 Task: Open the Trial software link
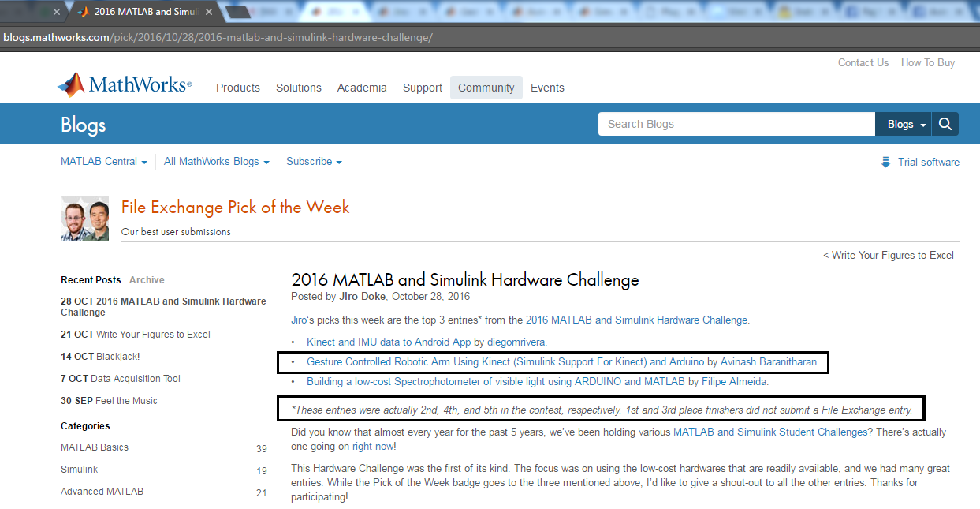[x=929, y=162]
